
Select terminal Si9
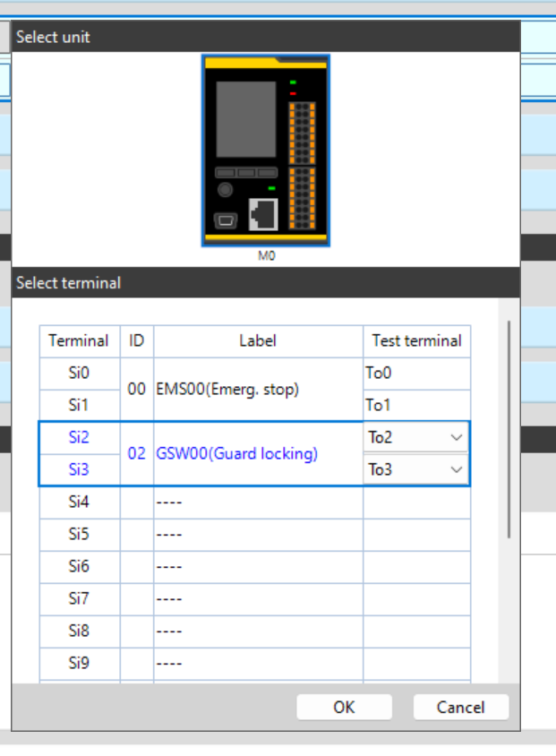79,664
